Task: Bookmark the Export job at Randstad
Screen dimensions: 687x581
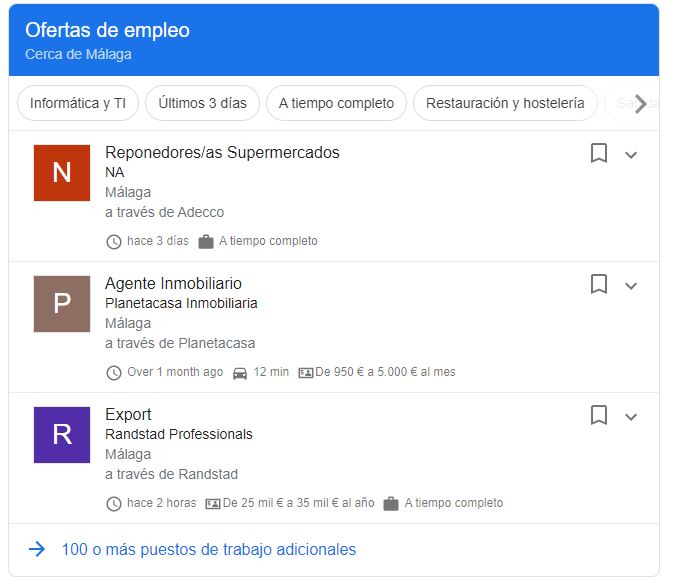Action: coord(599,415)
